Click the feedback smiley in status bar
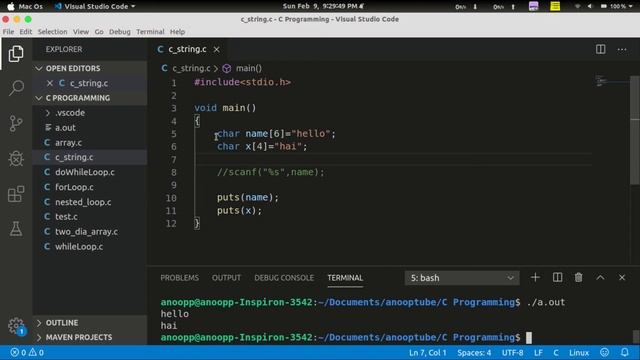Viewport: 640px width, 360px height. coord(604,352)
